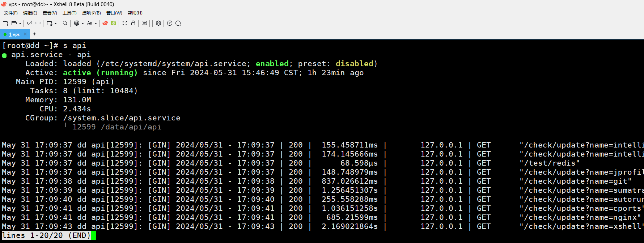The image size is (644, 243).
Task: Open the 窗口(W) menu
Action: 114,13
